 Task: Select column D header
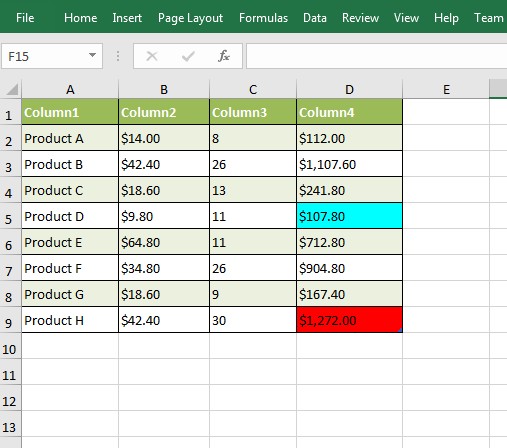coord(349,89)
